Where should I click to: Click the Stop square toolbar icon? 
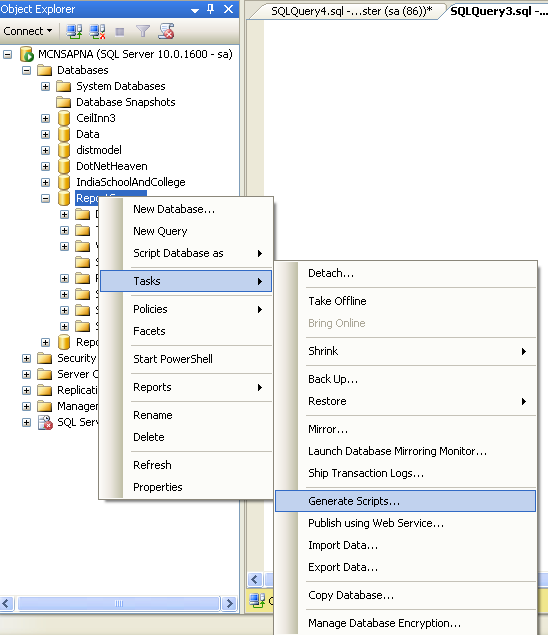[119, 32]
